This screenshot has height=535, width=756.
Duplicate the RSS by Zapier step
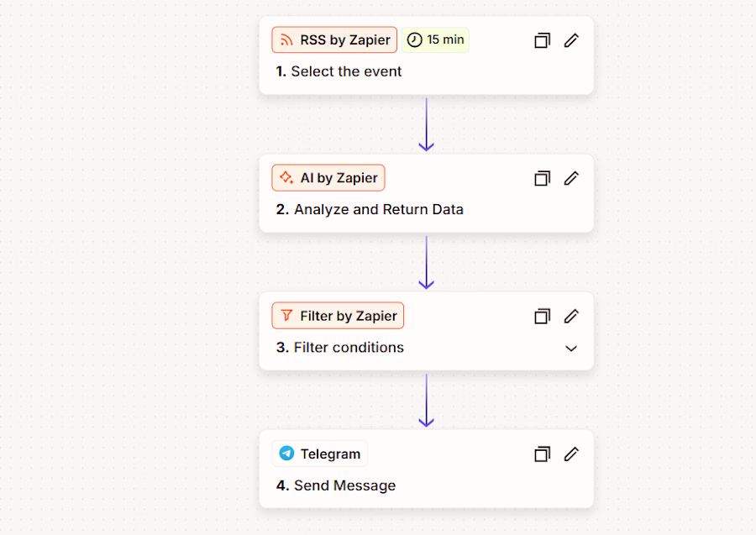point(542,40)
